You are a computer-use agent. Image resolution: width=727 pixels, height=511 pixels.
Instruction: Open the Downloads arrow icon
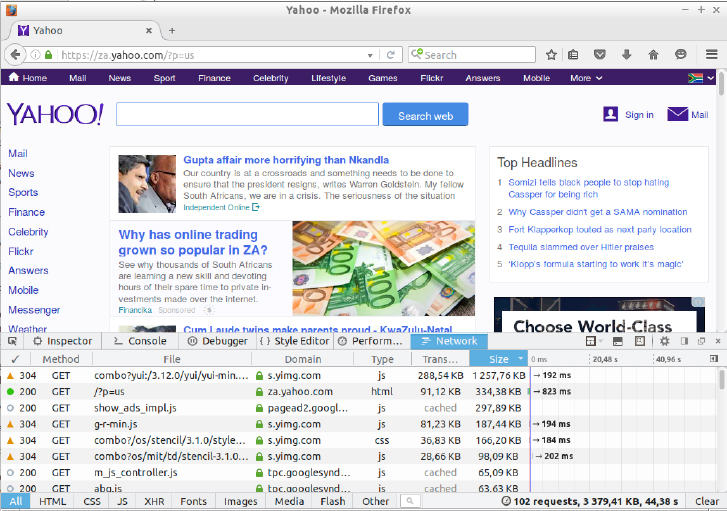(x=626, y=55)
